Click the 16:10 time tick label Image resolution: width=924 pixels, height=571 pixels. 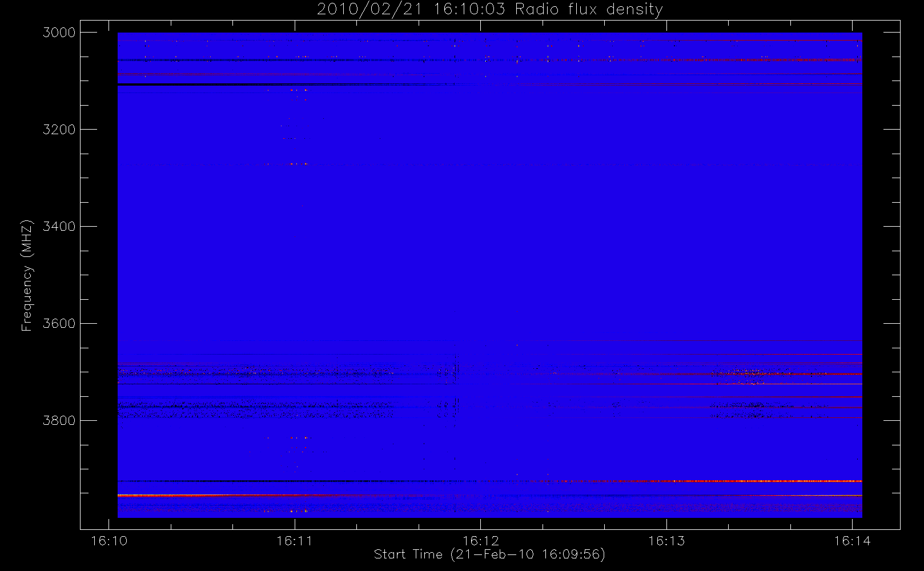pyautogui.click(x=109, y=541)
